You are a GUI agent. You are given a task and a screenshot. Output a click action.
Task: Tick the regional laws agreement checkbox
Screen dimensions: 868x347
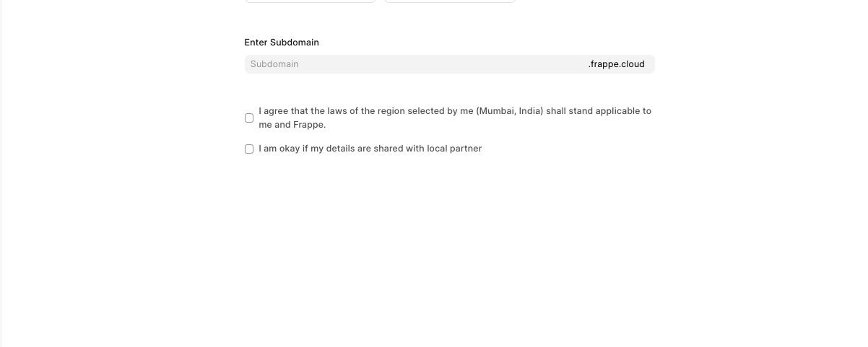pyautogui.click(x=249, y=118)
